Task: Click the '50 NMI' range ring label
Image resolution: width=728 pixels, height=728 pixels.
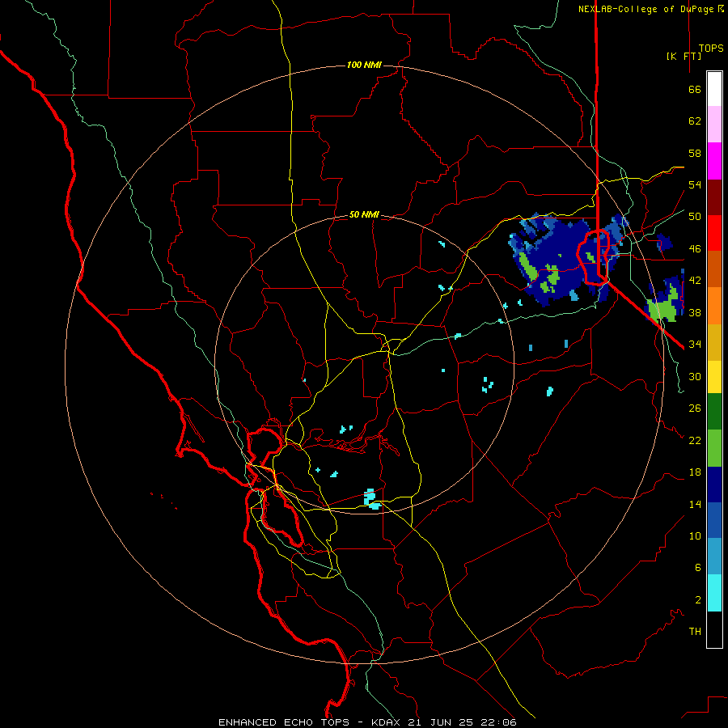Action: [364, 214]
